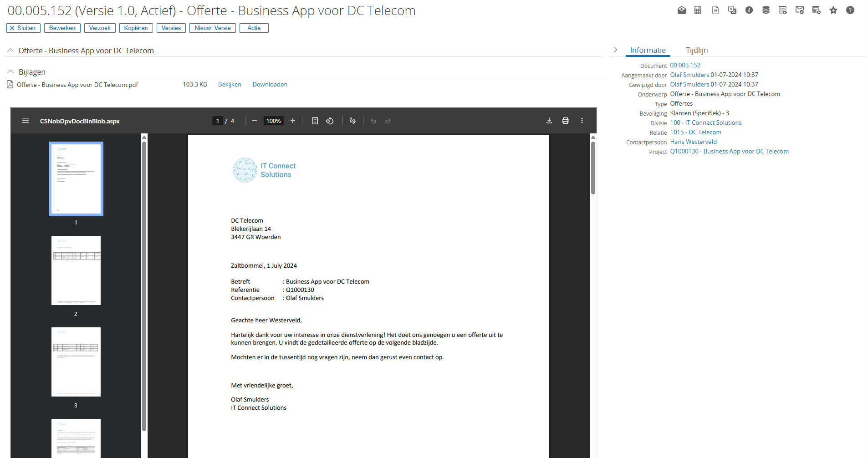Toggle the PDF viewer sidebar menu
Viewport: 868px width, 458px height.
(25, 121)
